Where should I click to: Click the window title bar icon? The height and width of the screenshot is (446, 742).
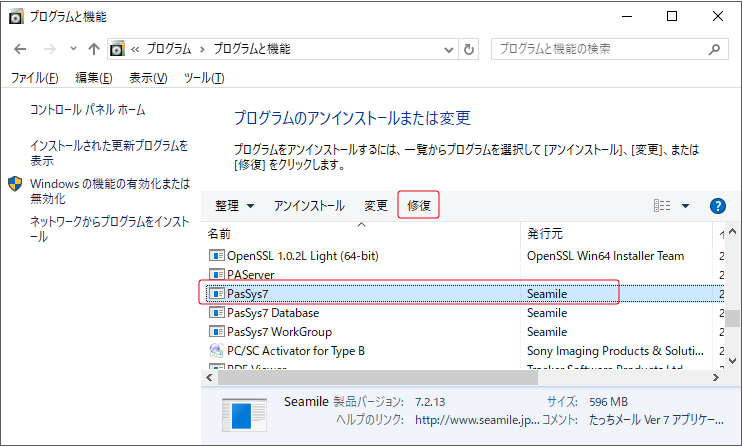16,17
